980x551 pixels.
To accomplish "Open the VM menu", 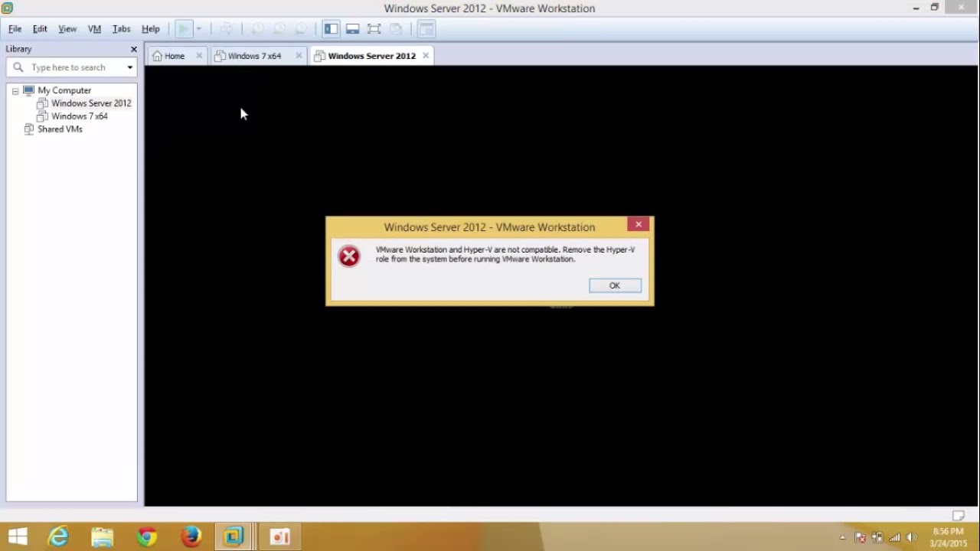I will tap(94, 29).
